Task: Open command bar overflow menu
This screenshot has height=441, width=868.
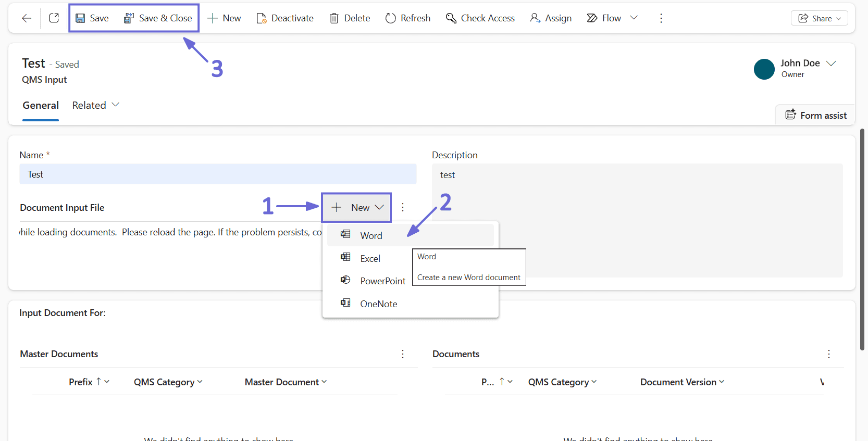Action: point(661,18)
